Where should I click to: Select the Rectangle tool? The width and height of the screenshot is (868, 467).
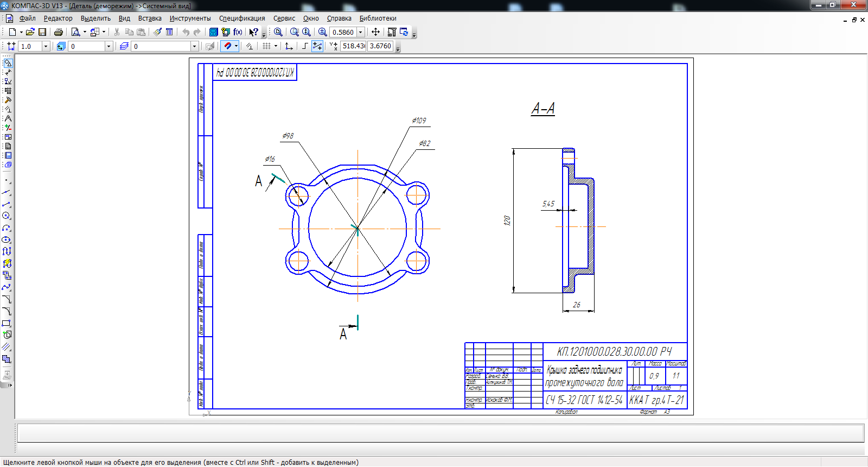point(7,323)
